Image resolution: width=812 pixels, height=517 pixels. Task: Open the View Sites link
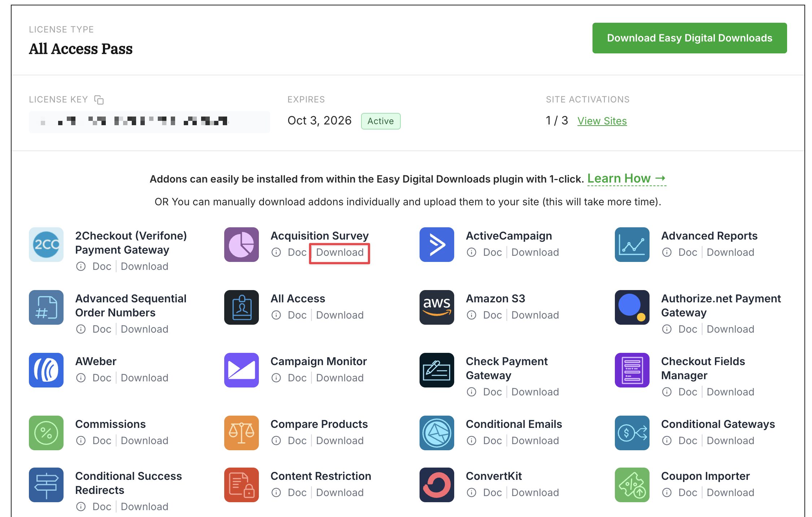coord(602,121)
